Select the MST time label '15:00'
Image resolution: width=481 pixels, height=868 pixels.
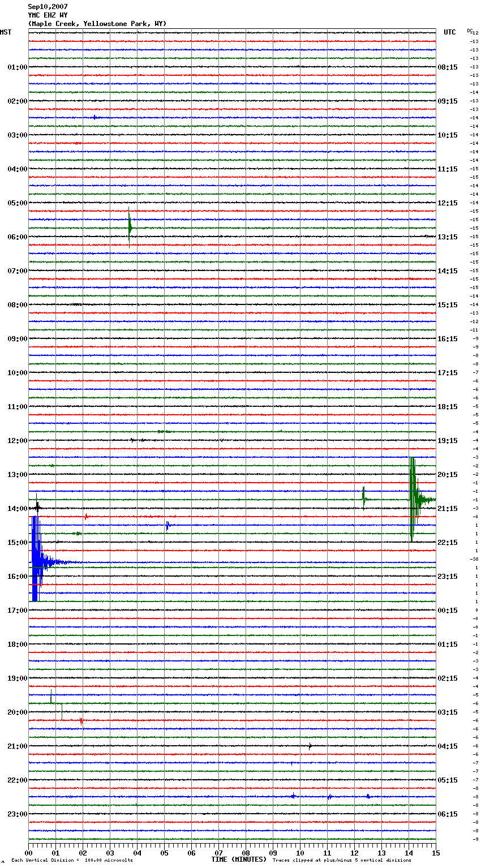(18, 543)
